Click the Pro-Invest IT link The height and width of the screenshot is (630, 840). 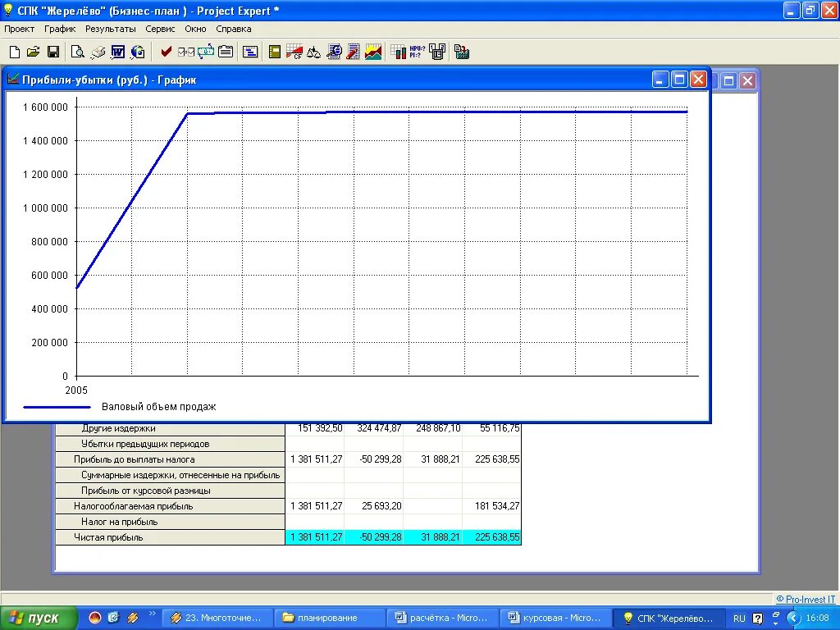click(806, 599)
